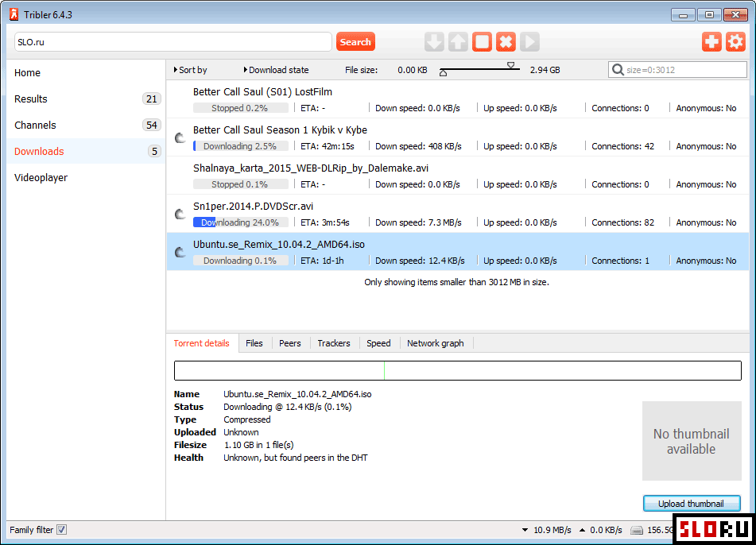
Task: Minimize the Tribler window
Action: [683, 15]
